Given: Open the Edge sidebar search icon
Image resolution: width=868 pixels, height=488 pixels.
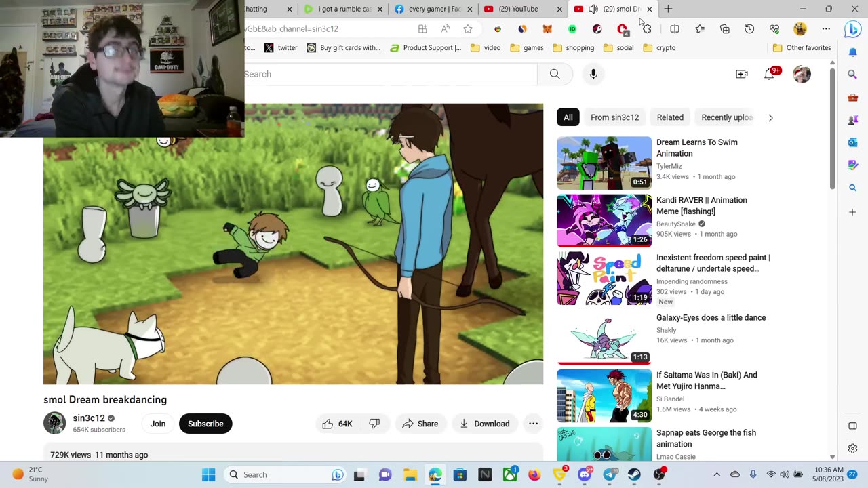Looking at the screenshot, I should pos(853,75).
